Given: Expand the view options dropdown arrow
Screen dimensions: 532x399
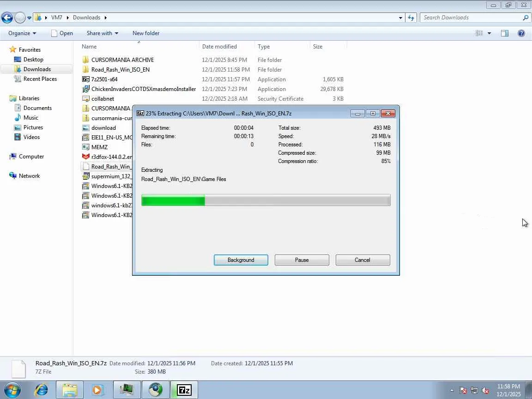Looking at the screenshot, I should (489, 33).
